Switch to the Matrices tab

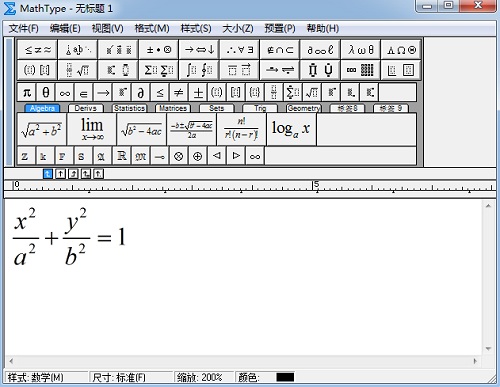click(x=173, y=108)
